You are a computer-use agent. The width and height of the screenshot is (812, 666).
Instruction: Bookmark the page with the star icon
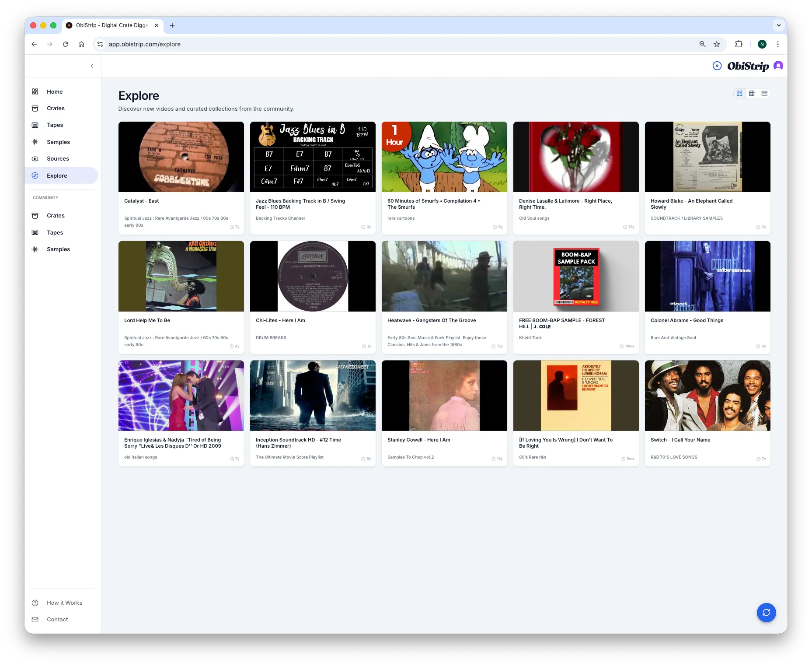coord(716,44)
